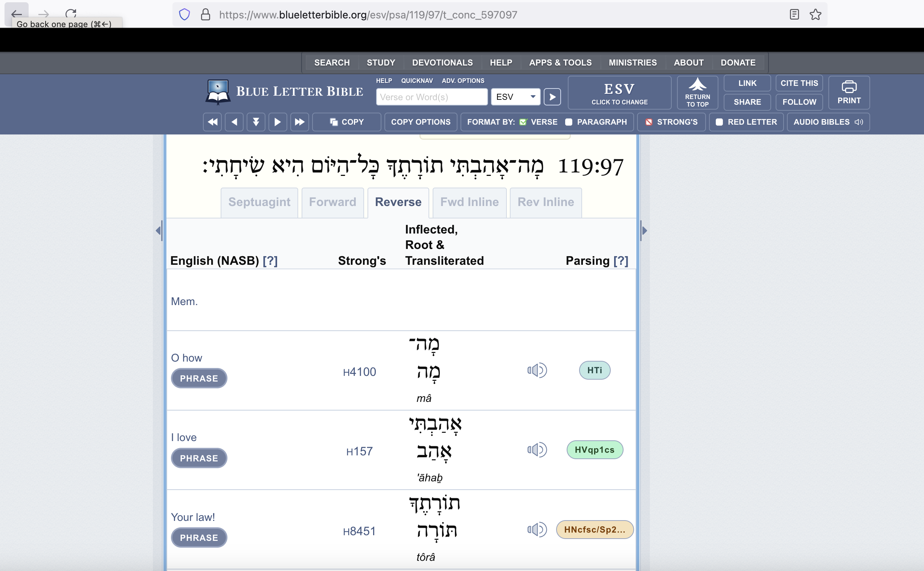The height and width of the screenshot is (571, 924).
Task: Switch to the Septuagint tab
Action: (x=259, y=202)
